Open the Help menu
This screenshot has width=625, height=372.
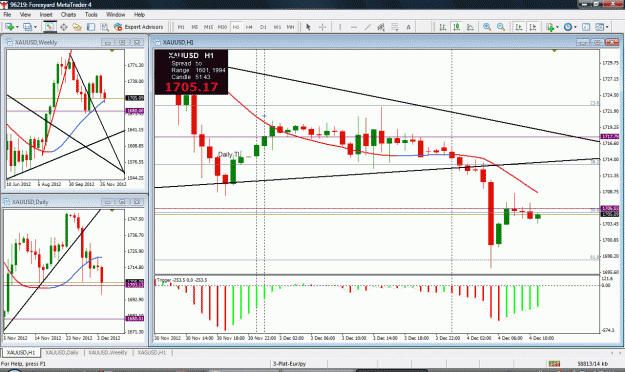(x=139, y=14)
